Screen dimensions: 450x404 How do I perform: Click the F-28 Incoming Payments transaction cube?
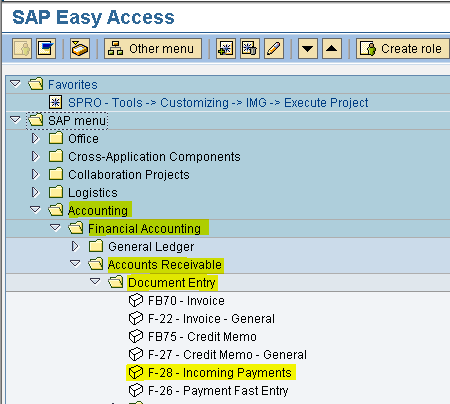coord(136,372)
